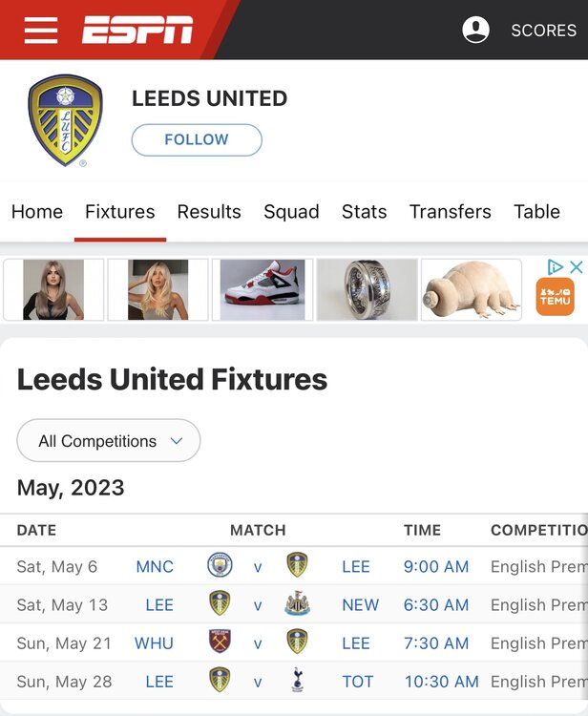This screenshot has height=716, width=588.
Task: Click the TOT team abbreviation link
Action: click(x=360, y=681)
